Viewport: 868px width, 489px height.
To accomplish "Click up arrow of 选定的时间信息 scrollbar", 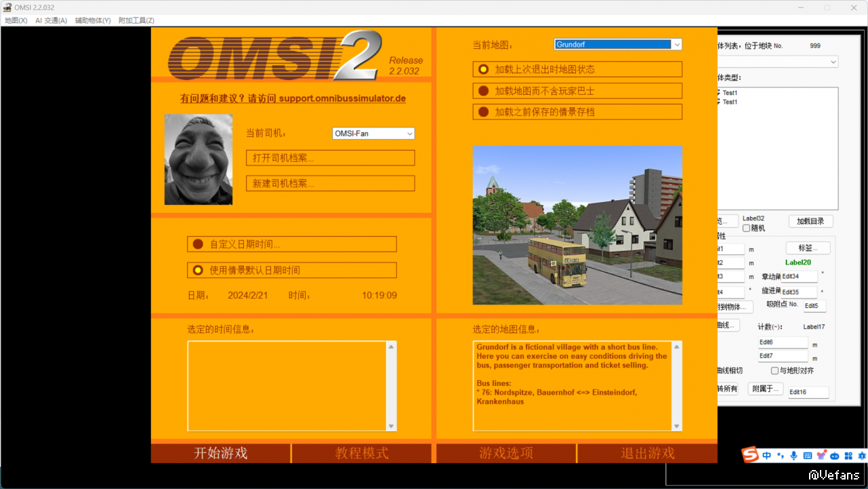I will [x=391, y=347].
